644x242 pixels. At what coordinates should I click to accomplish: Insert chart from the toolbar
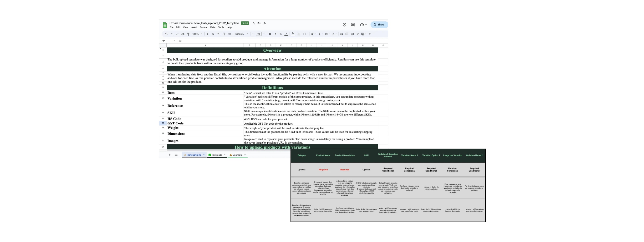[352, 34]
